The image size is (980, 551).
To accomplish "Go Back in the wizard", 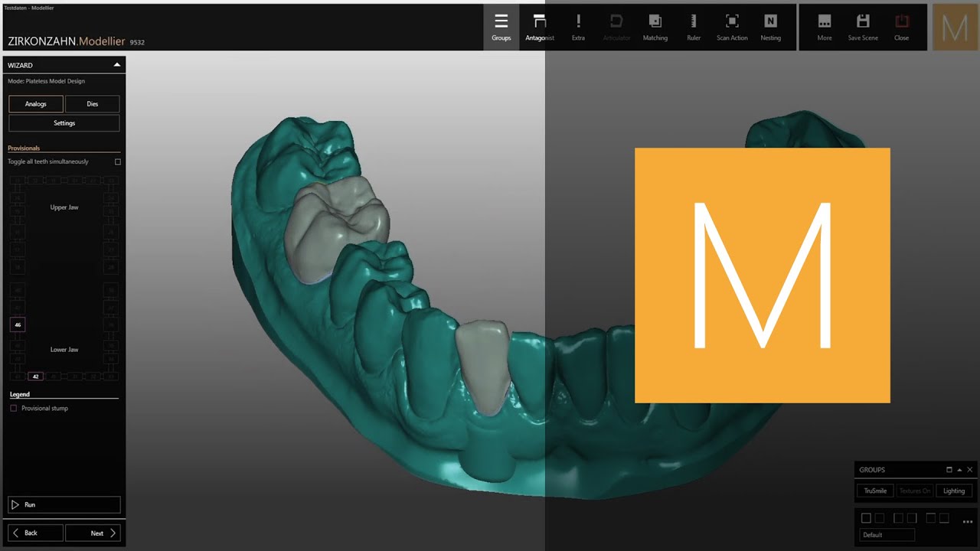I will point(36,533).
